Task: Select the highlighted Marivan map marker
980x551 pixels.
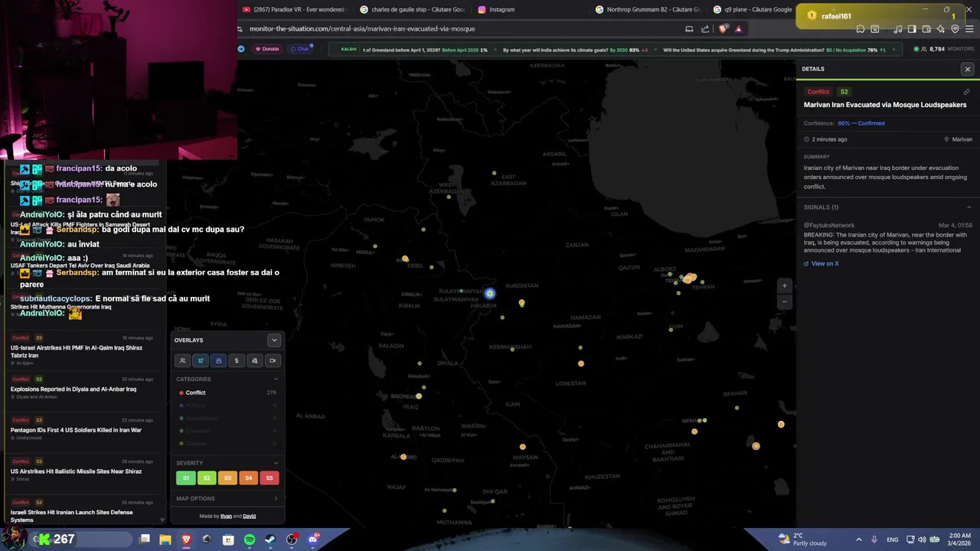Action: coord(490,293)
